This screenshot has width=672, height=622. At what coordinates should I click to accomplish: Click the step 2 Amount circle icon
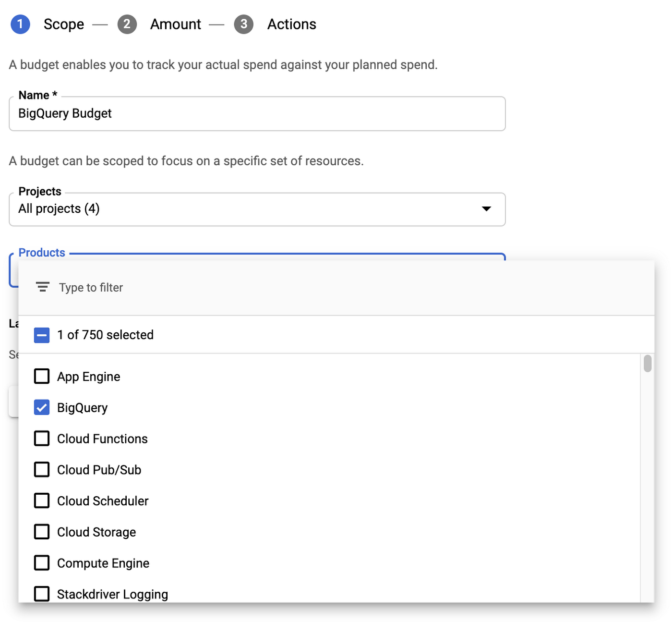coord(127,24)
